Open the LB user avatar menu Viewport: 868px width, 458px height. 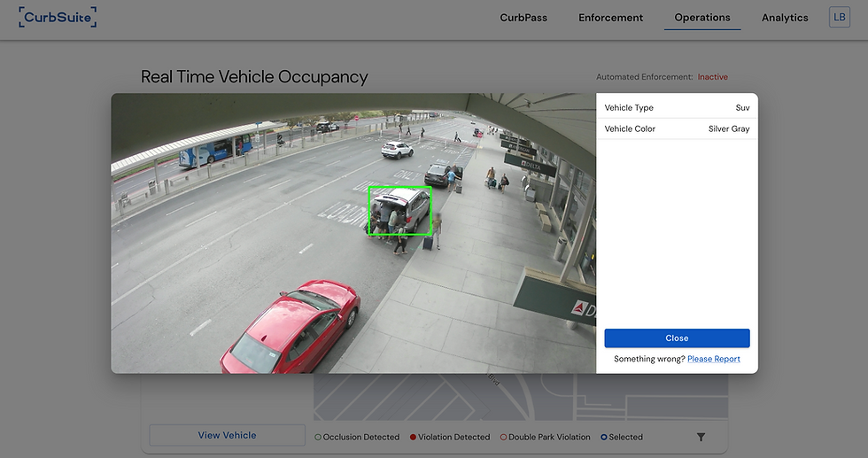[x=840, y=17]
